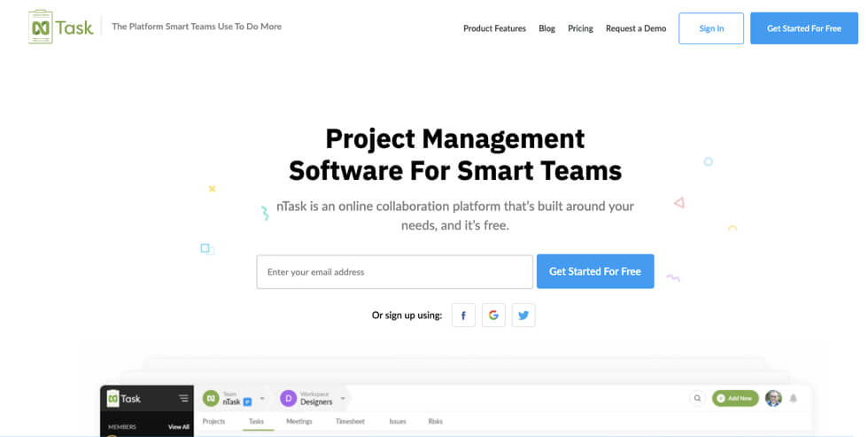Image resolution: width=868 pixels, height=437 pixels.
Task: Click the nTask description paragraph
Action: 455,215
